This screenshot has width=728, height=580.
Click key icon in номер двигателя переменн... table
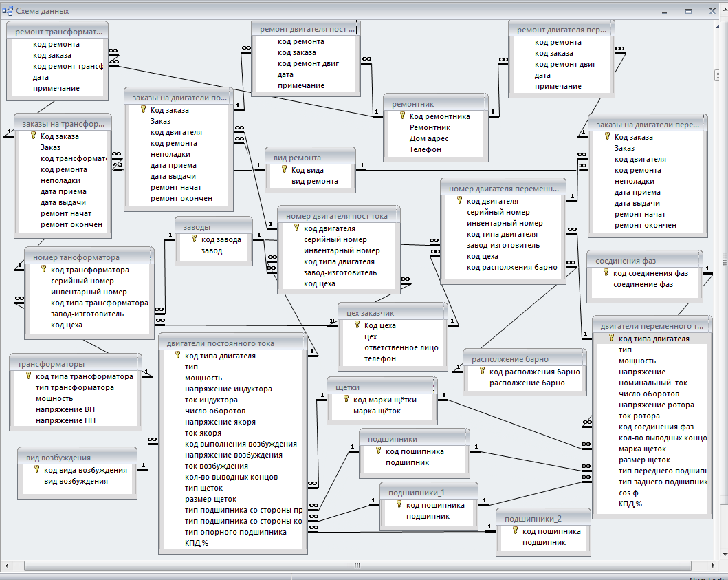(x=460, y=200)
